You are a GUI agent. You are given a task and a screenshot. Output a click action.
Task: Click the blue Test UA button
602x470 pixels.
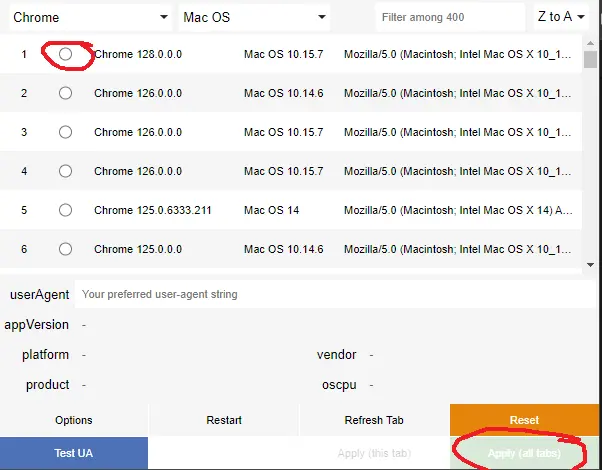click(74, 453)
